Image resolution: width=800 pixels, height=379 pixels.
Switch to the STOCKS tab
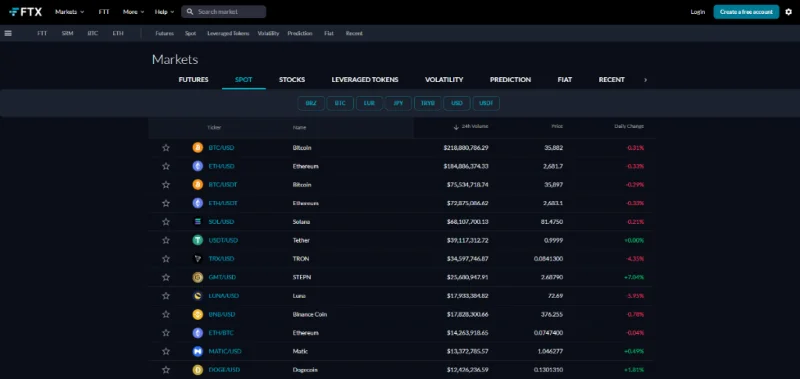click(x=292, y=80)
